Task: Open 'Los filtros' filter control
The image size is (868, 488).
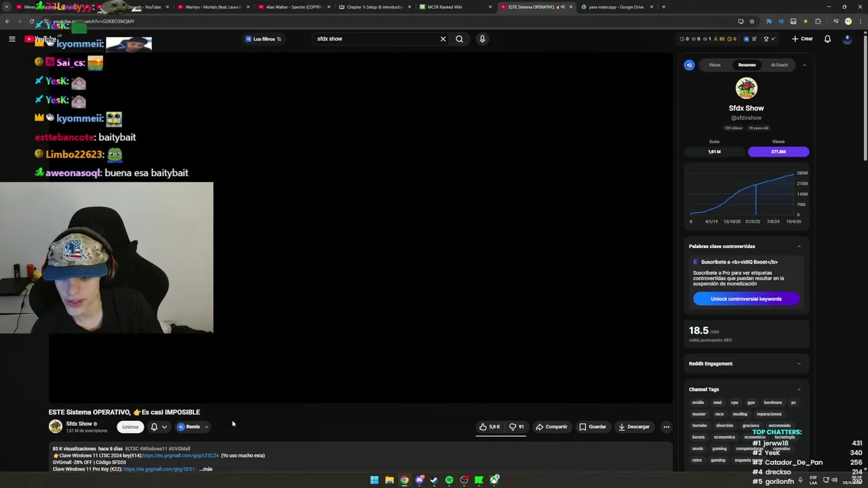Action: tap(263, 39)
